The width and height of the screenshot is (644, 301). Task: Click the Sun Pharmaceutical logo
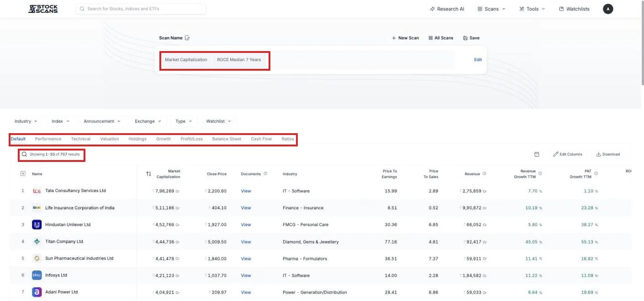[x=37, y=259]
